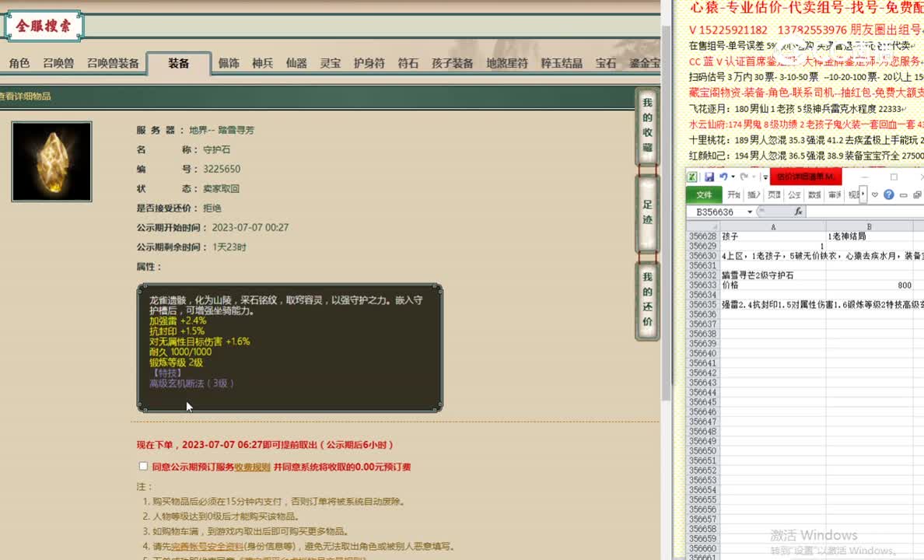Click the Name Box showing B356636
Image resolution: width=924 pixels, height=560 pixels.
tap(716, 212)
